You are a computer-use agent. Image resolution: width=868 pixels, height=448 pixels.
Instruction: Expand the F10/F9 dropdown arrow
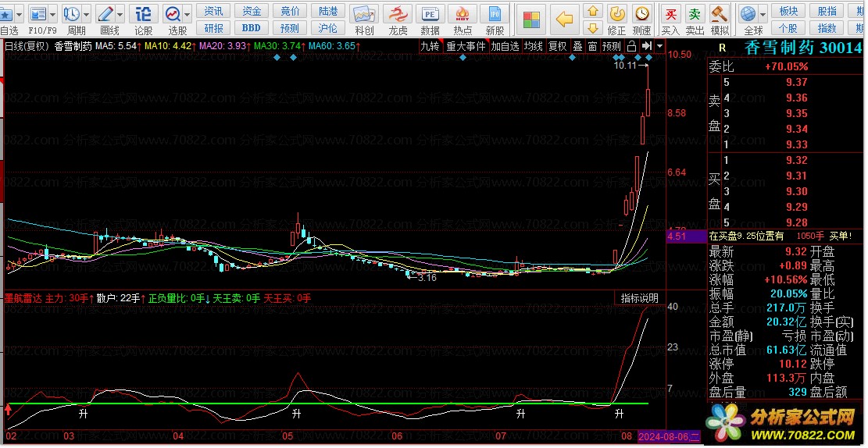pyautogui.click(x=52, y=14)
